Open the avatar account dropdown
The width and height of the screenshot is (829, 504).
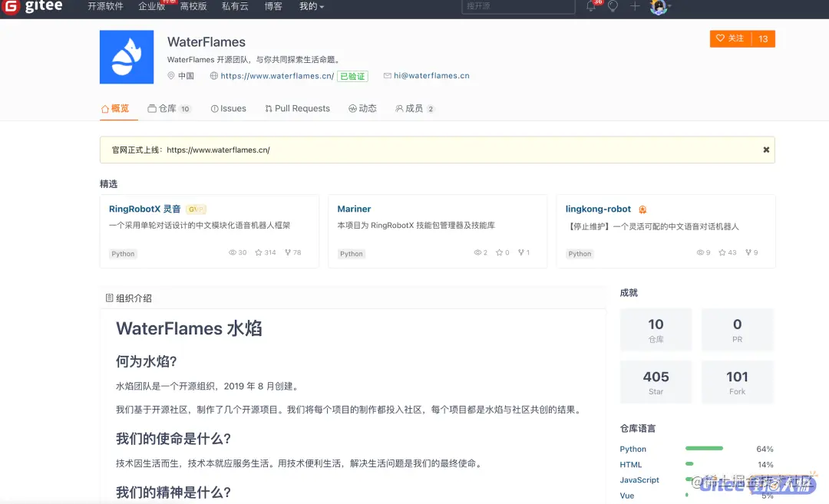(659, 6)
